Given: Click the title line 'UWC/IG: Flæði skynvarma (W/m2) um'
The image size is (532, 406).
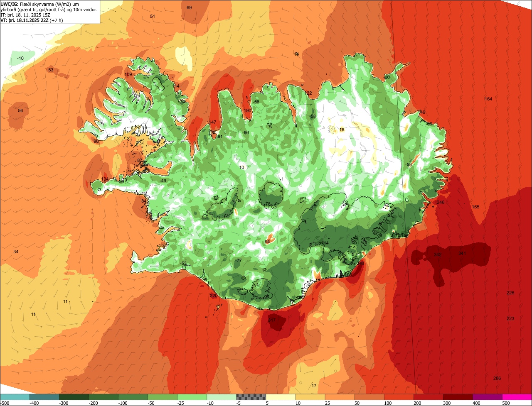Looking at the screenshot, I should [x=39, y=4].
